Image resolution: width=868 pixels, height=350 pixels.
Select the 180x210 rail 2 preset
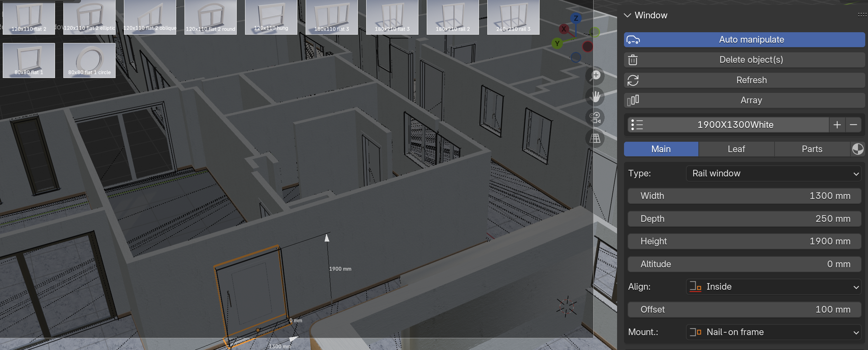coord(453,17)
